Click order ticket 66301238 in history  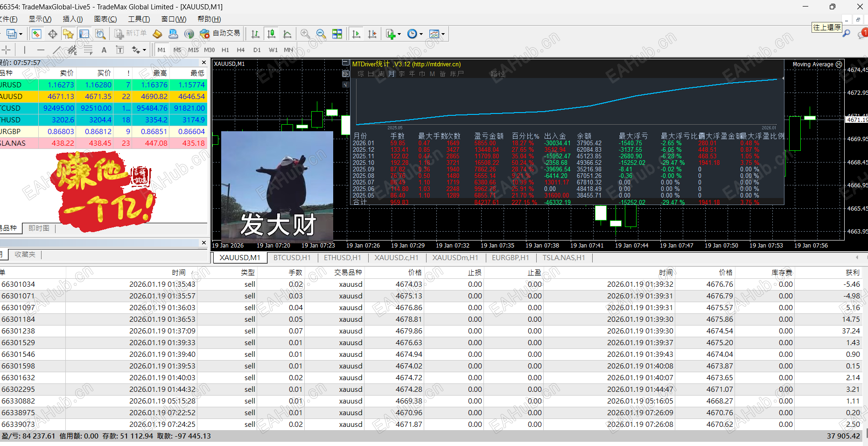pos(18,331)
